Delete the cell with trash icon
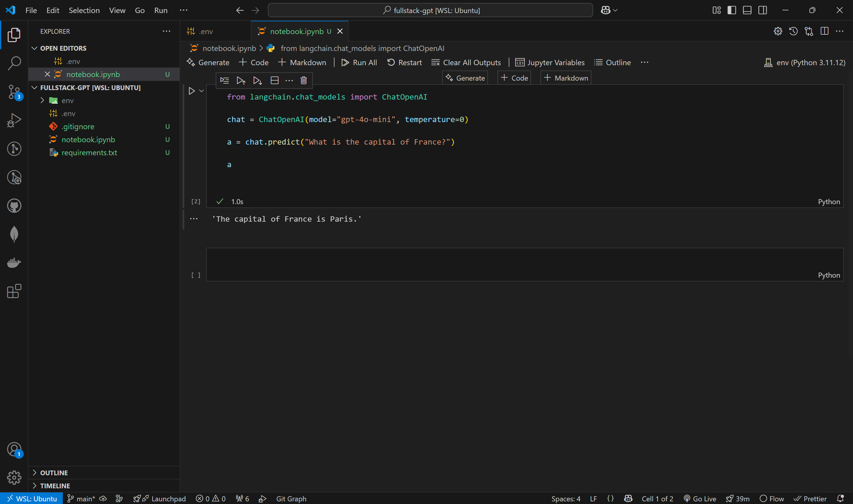This screenshot has width=853, height=504. coord(304,81)
